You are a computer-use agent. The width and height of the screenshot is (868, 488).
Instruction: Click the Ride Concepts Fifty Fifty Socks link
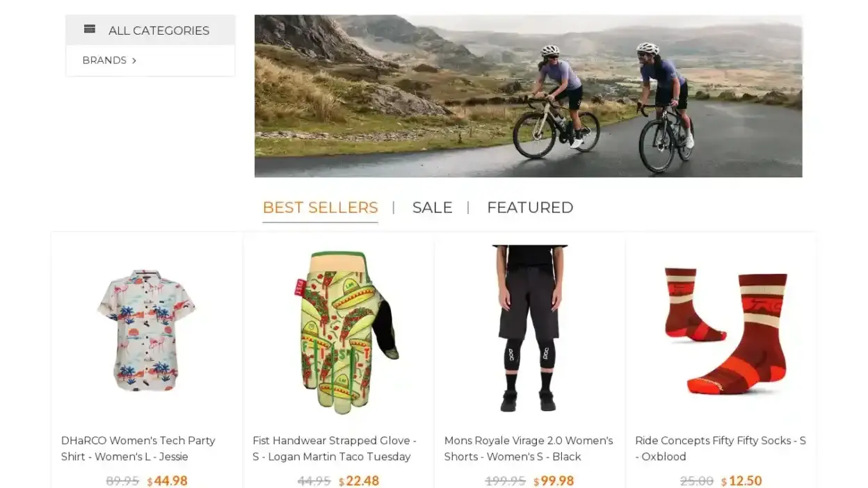coord(721,448)
